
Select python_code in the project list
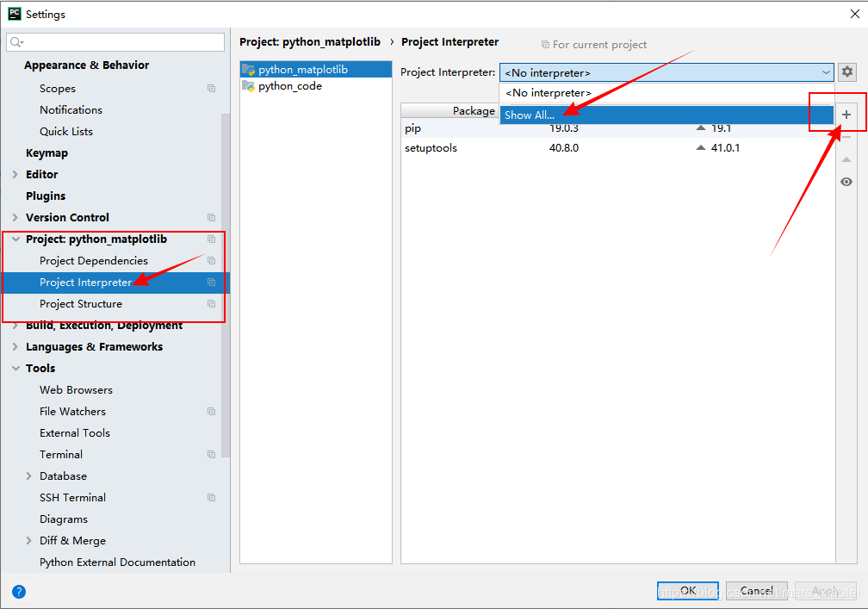tap(315, 86)
